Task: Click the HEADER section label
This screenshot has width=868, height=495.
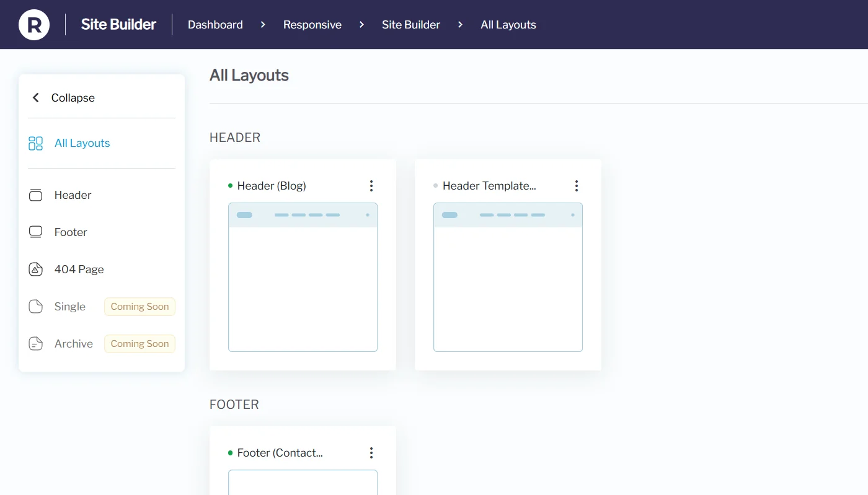Action: (235, 138)
